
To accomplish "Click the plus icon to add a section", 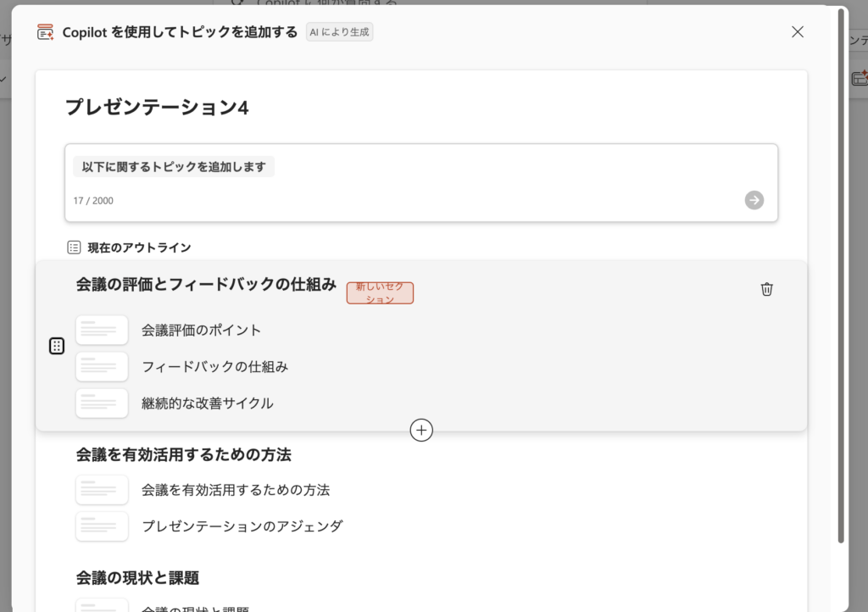I will [421, 431].
